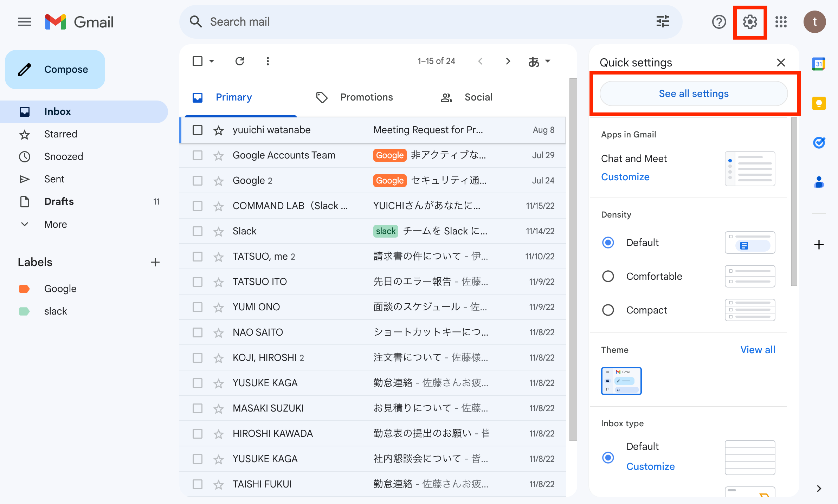
Task: Go to the next page of emails
Action: point(508,61)
